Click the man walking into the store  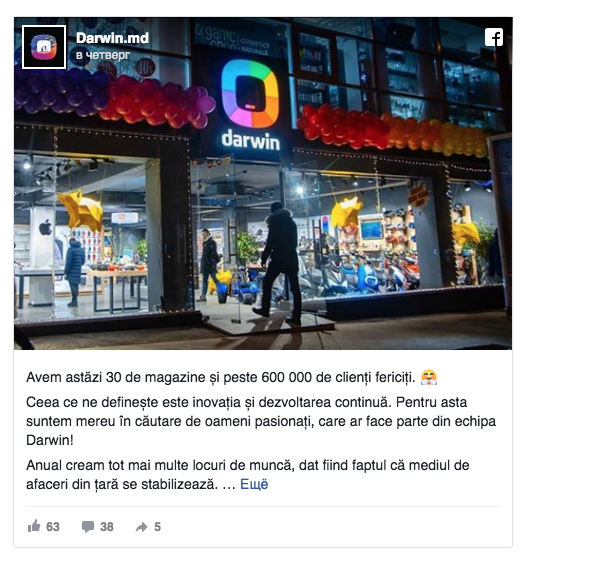pyautogui.click(x=279, y=263)
